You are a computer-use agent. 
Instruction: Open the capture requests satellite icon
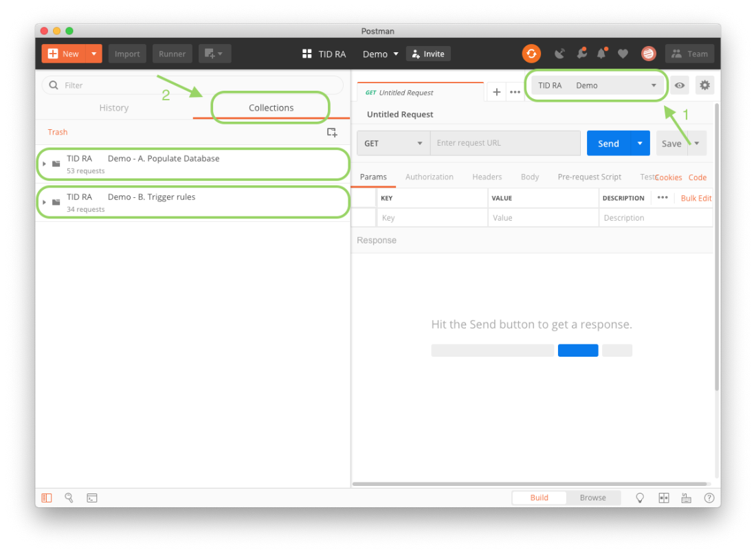pyautogui.click(x=559, y=54)
